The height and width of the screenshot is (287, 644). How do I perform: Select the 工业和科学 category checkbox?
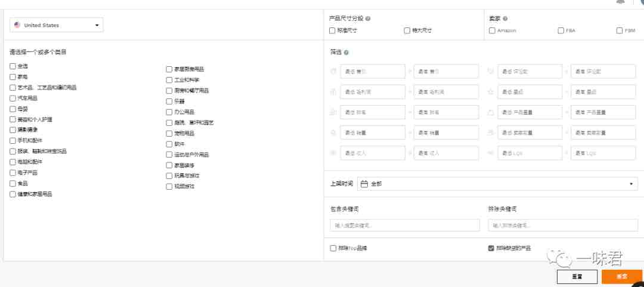(x=169, y=80)
